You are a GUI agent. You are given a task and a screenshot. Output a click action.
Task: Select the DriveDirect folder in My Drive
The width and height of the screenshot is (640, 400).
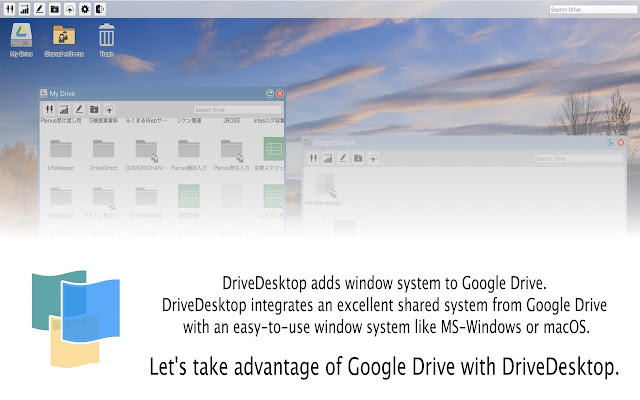pos(103,154)
